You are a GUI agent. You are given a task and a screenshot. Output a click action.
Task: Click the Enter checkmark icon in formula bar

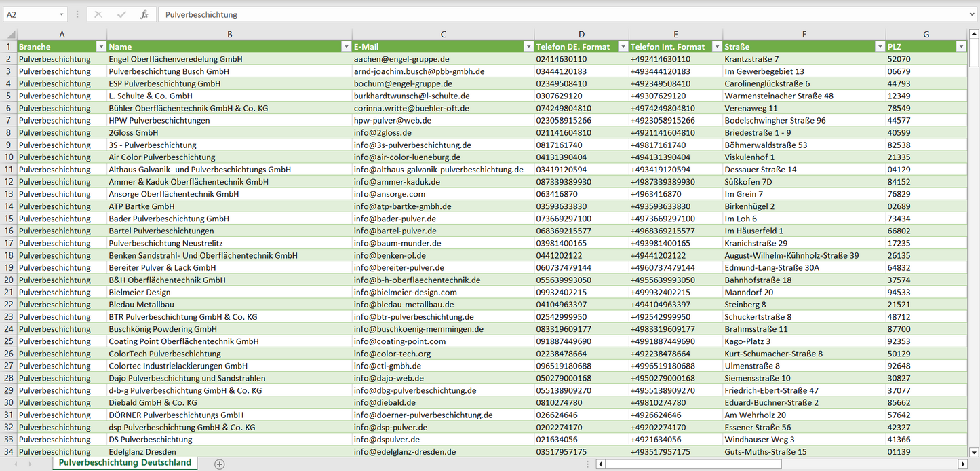(x=121, y=14)
